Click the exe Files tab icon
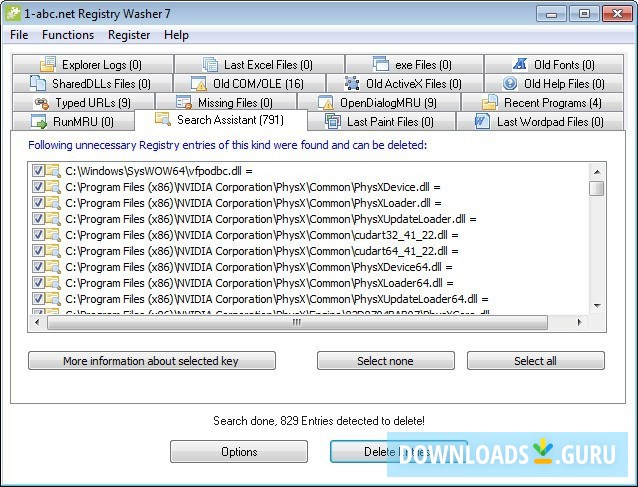The width and height of the screenshot is (638, 487). (381, 63)
